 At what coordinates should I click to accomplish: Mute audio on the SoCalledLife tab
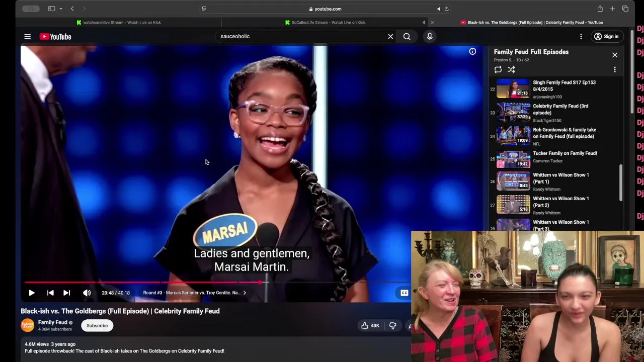click(424, 22)
